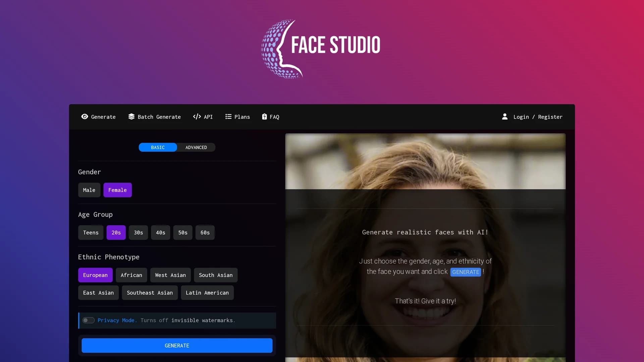Screen dimensions: 644x362
Task: Click the user profile icon
Action: 505,116
